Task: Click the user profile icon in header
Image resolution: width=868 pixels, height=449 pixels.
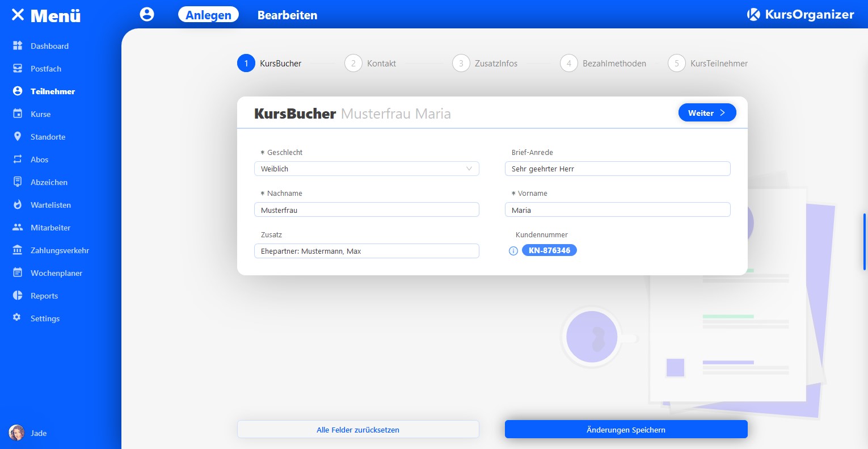Action: [x=147, y=15]
